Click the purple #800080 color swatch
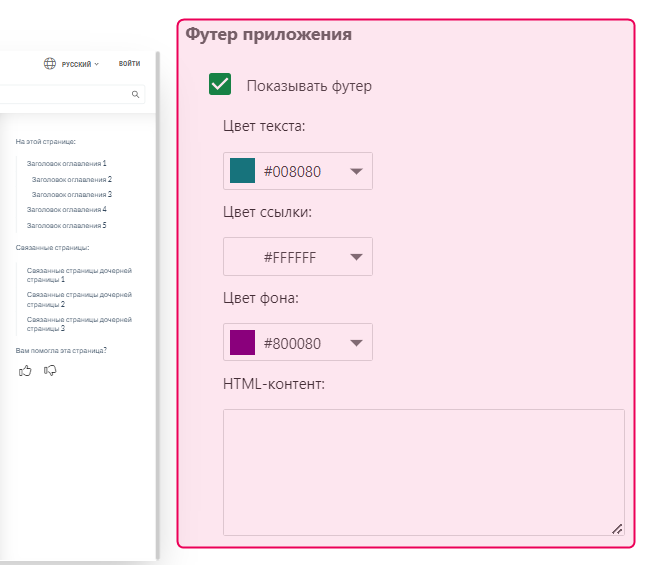Image resolution: width=645 pixels, height=565 pixels. tap(243, 343)
